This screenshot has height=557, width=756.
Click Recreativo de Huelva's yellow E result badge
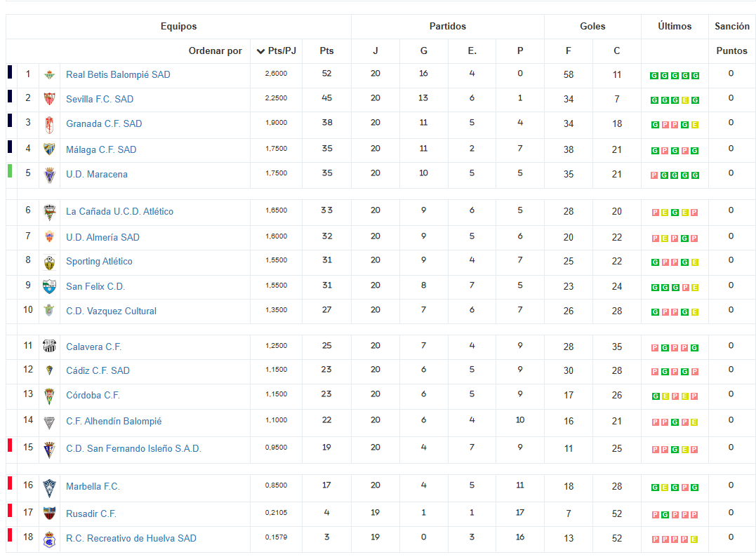point(694,539)
